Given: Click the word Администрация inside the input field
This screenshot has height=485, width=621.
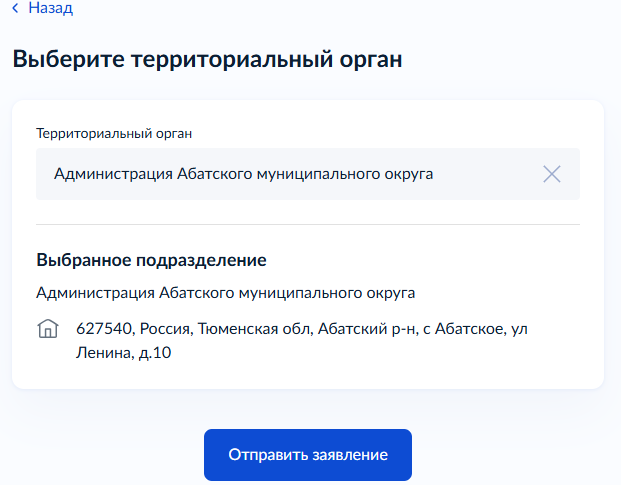Looking at the screenshot, I should [x=113, y=174].
